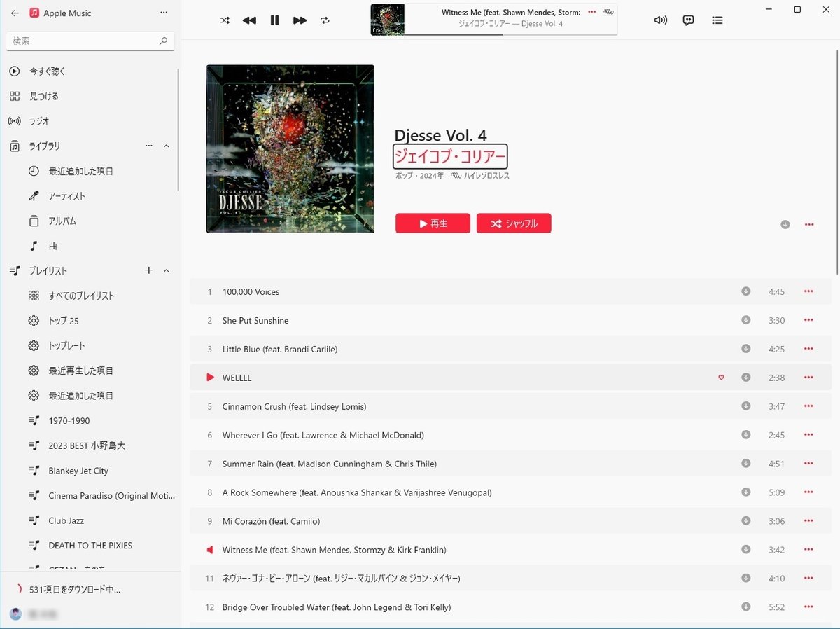The height and width of the screenshot is (629, 840).
Task: Open more options for 100,000 Voices
Action: click(808, 291)
